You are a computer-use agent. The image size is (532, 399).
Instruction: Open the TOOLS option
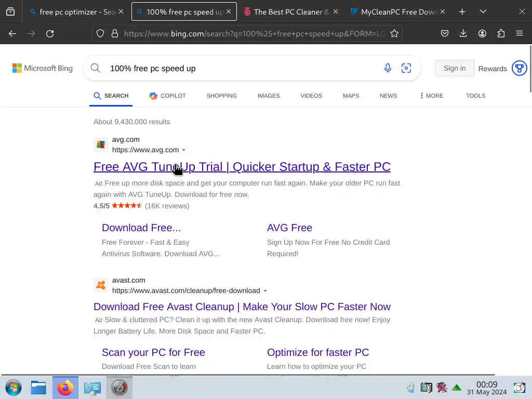(x=475, y=96)
